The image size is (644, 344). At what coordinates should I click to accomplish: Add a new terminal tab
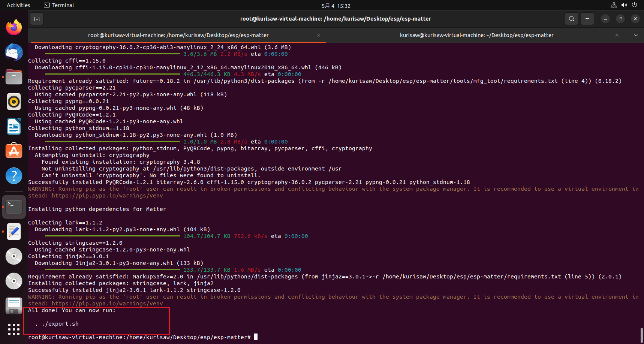[x=37, y=19]
